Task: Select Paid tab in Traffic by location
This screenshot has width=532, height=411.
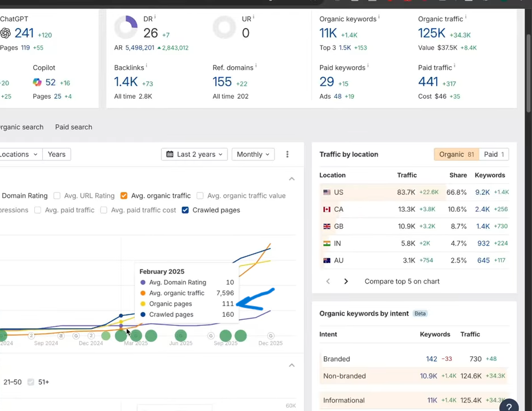Action: (494, 154)
